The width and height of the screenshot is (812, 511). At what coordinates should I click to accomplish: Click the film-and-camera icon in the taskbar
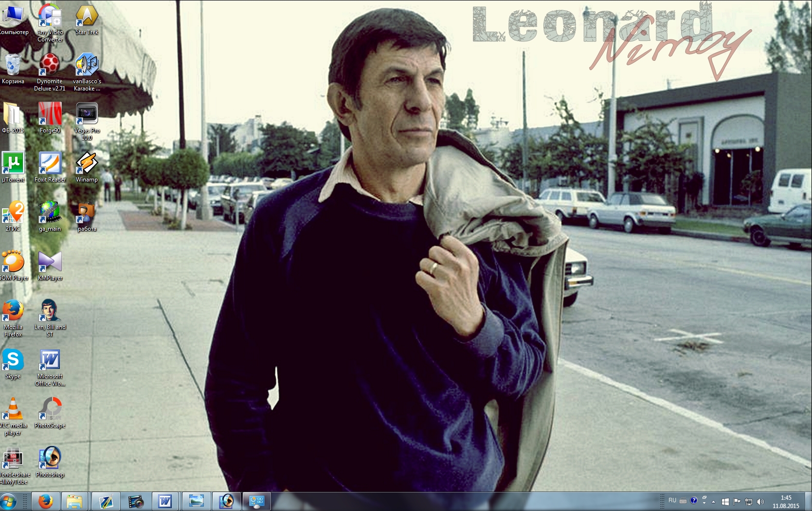pos(136,501)
